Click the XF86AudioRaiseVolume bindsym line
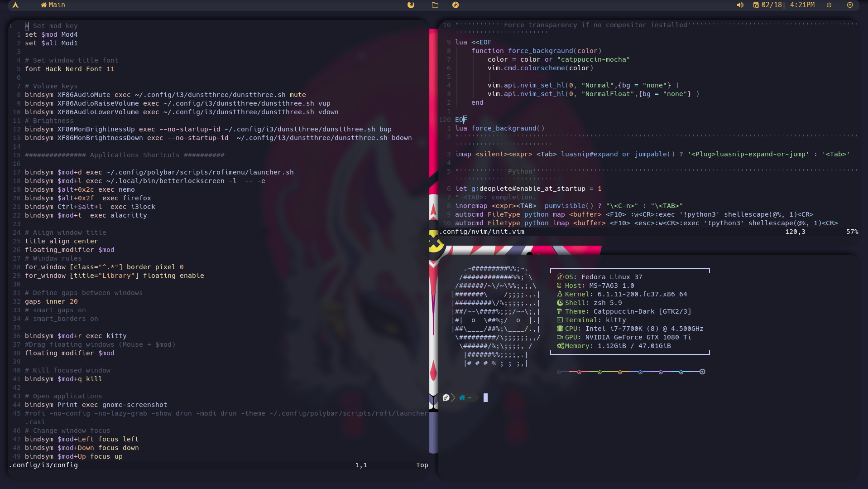The image size is (868, 489). coord(177,103)
